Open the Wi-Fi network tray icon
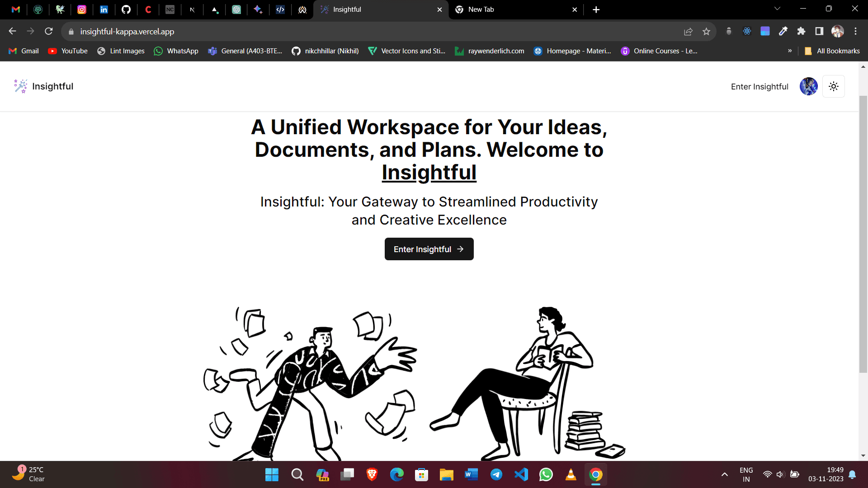This screenshot has width=868, height=488. pyautogui.click(x=767, y=474)
